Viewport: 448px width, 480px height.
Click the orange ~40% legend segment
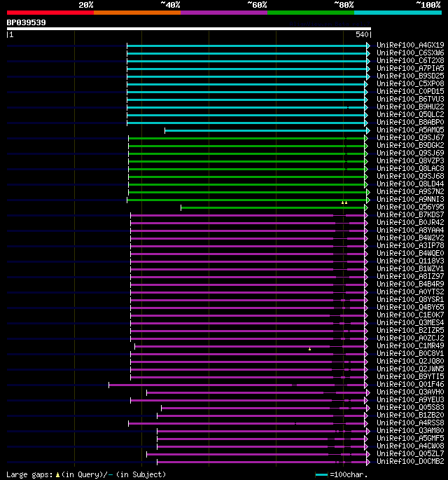tap(137, 13)
